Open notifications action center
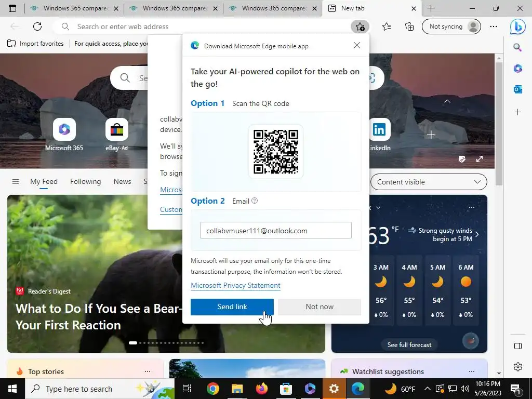This screenshot has width=532, height=399. (x=515, y=389)
